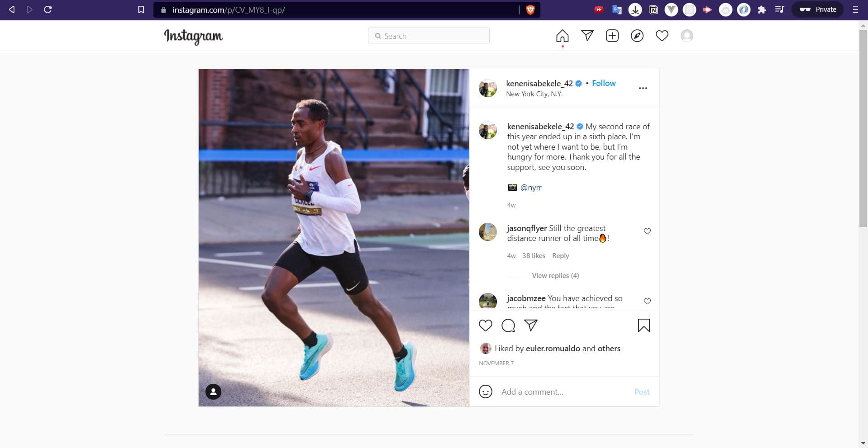Click the comment bubble icon

tap(508, 325)
